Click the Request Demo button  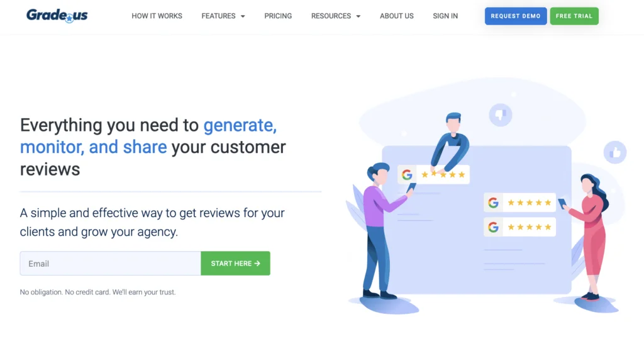(x=516, y=16)
